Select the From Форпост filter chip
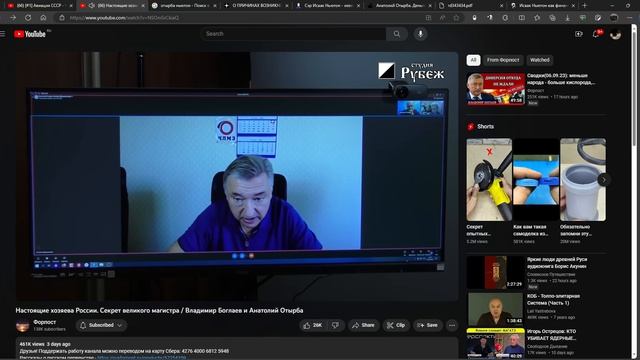The image size is (640, 360). (x=503, y=60)
